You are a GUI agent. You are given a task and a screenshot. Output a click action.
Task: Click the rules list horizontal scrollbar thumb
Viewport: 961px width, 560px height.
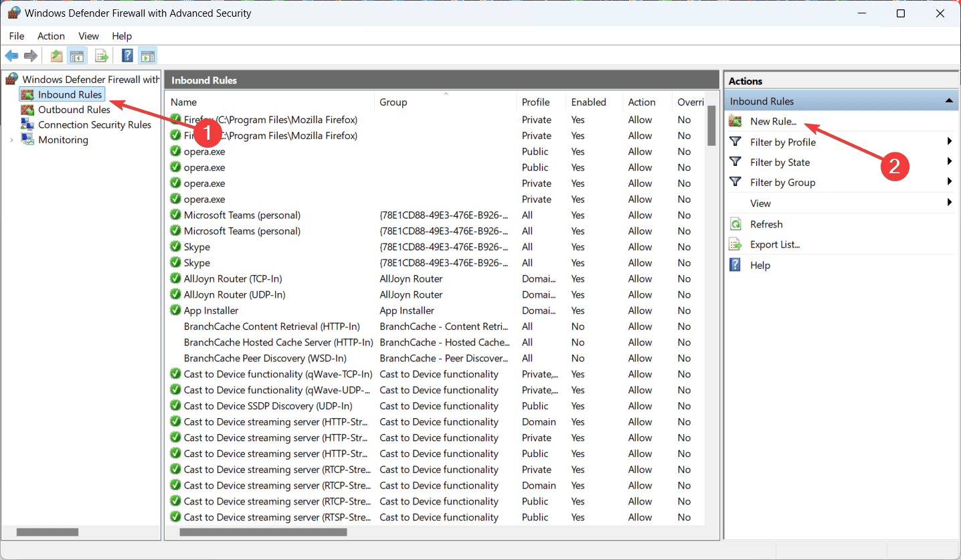click(x=264, y=533)
